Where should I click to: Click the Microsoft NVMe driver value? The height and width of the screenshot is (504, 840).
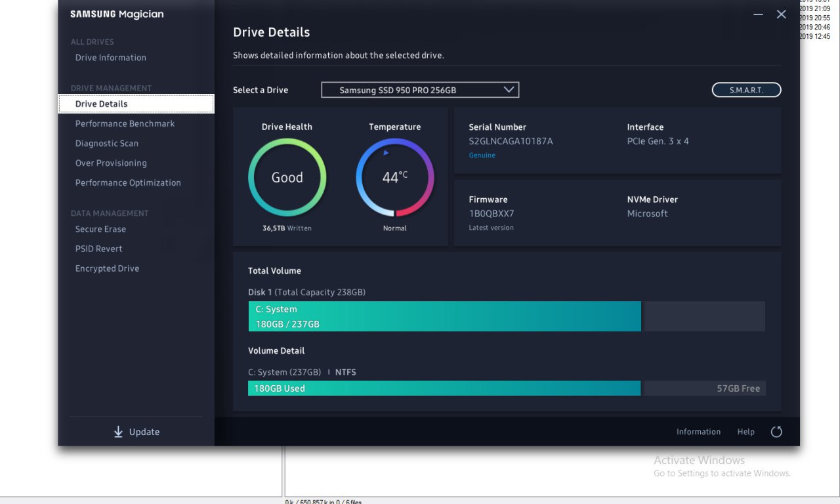click(648, 213)
